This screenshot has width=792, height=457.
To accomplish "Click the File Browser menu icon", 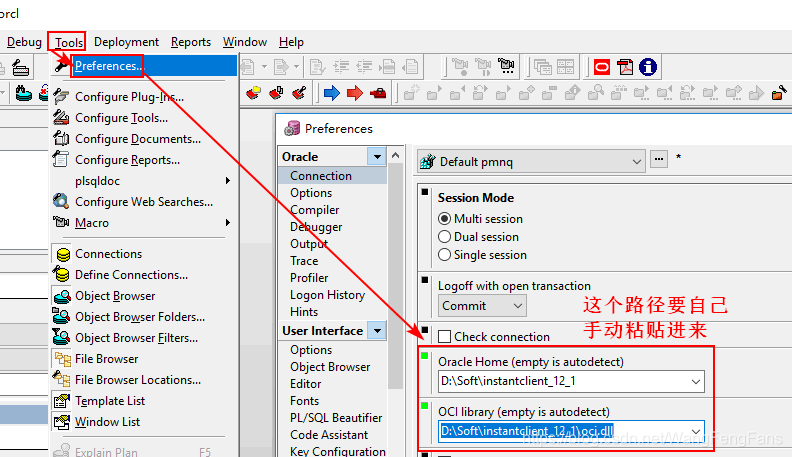I will 63,359.
